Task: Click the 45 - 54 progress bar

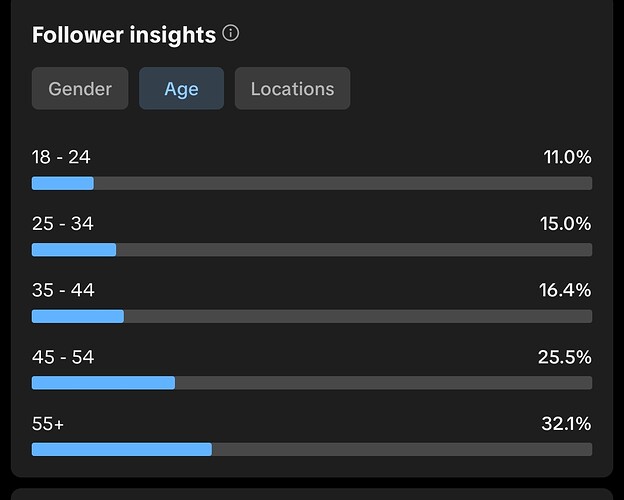Action: pos(311,383)
